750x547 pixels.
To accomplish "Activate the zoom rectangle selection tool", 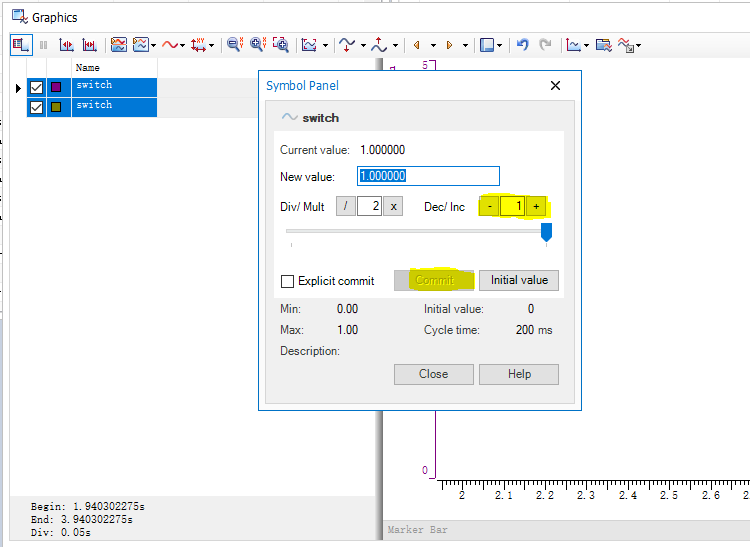I will point(281,45).
